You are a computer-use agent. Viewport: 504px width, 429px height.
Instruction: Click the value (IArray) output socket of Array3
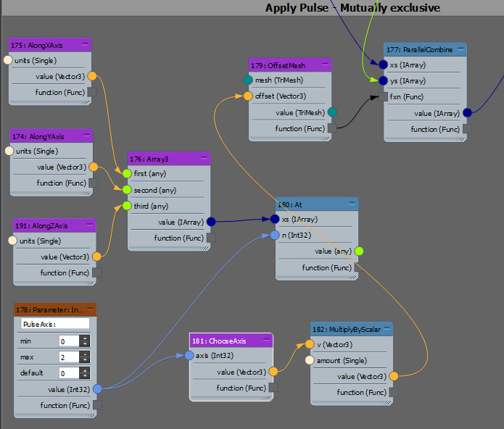click(211, 222)
